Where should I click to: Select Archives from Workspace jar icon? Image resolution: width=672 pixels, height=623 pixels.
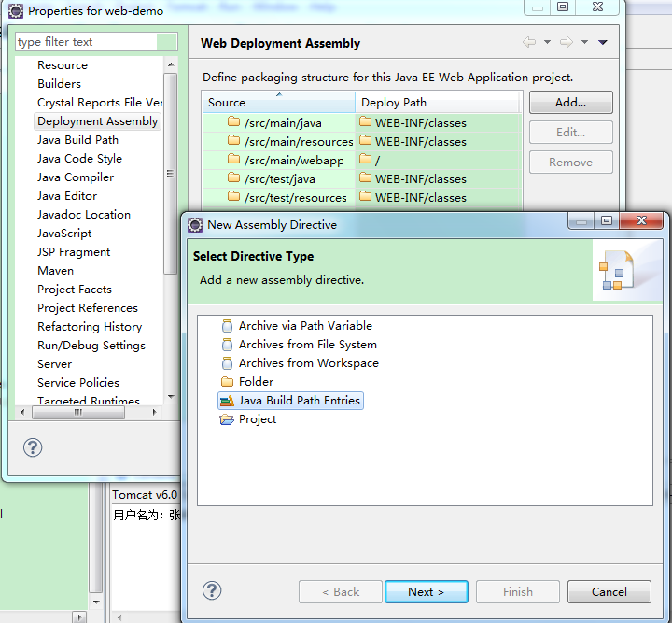click(x=227, y=363)
